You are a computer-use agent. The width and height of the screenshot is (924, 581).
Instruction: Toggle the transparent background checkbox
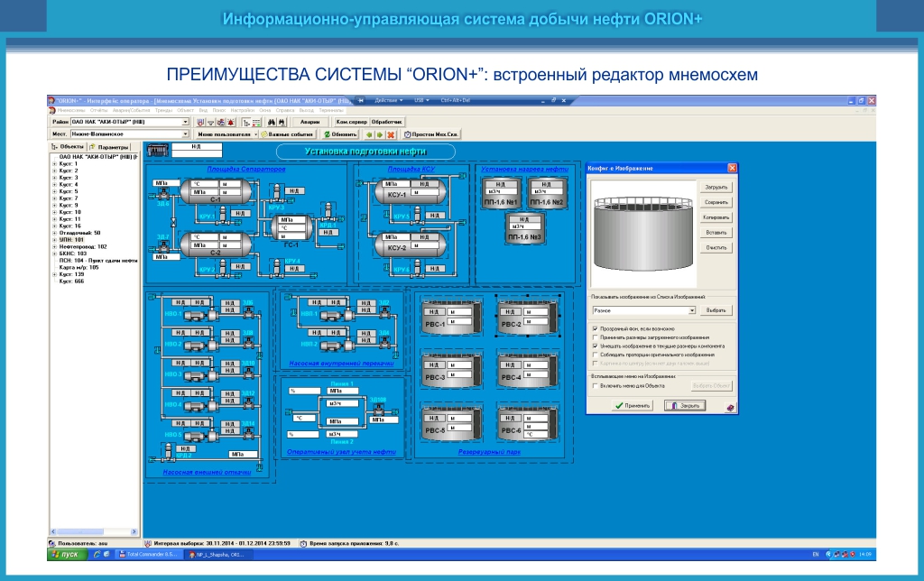coord(596,328)
